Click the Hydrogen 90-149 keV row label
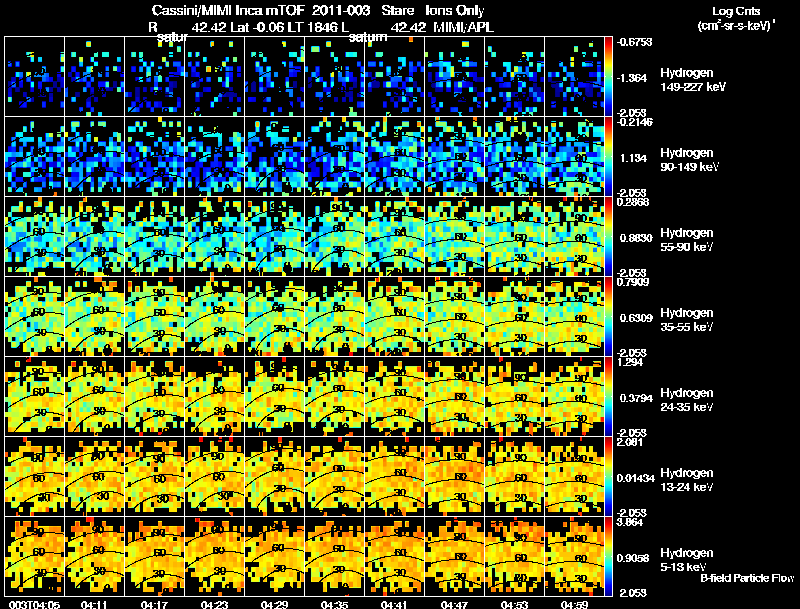The width and height of the screenshot is (800, 609). [x=689, y=160]
